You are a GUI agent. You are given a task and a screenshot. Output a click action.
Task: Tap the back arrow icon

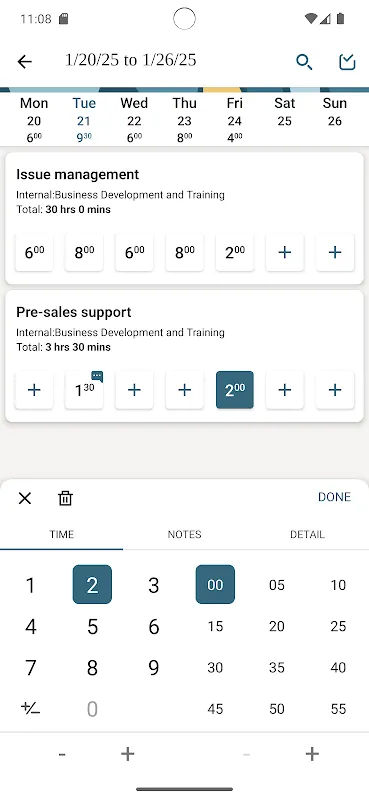coord(24,62)
